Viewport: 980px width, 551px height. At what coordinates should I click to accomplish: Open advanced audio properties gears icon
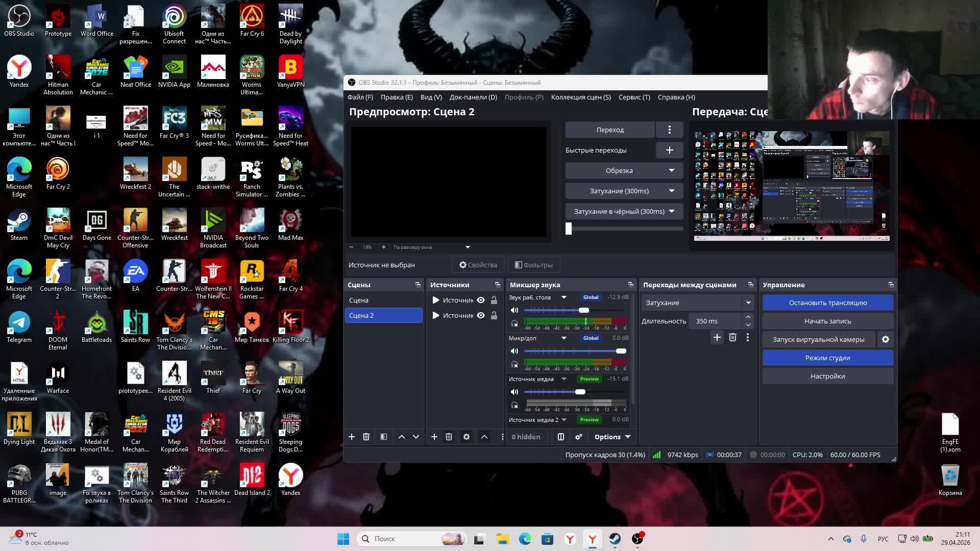coord(578,437)
